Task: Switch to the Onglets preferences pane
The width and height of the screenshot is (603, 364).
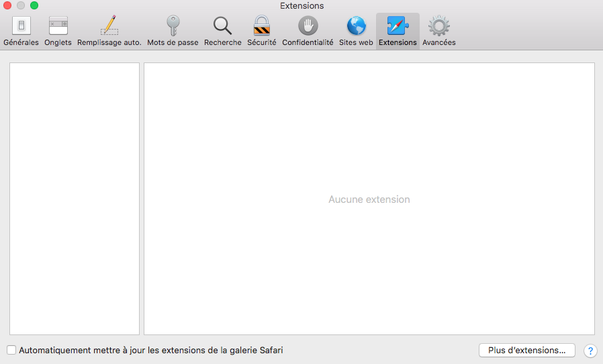Action: point(58,31)
